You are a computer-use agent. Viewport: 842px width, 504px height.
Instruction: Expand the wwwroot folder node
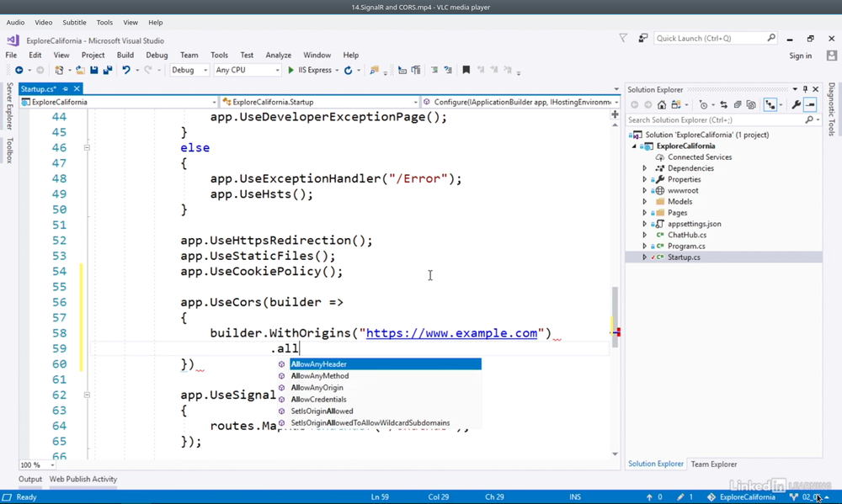(645, 190)
